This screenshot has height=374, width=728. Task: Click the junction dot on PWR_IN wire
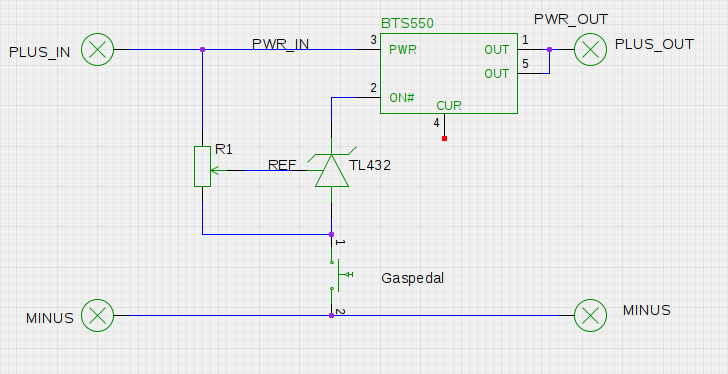(202, 49)
